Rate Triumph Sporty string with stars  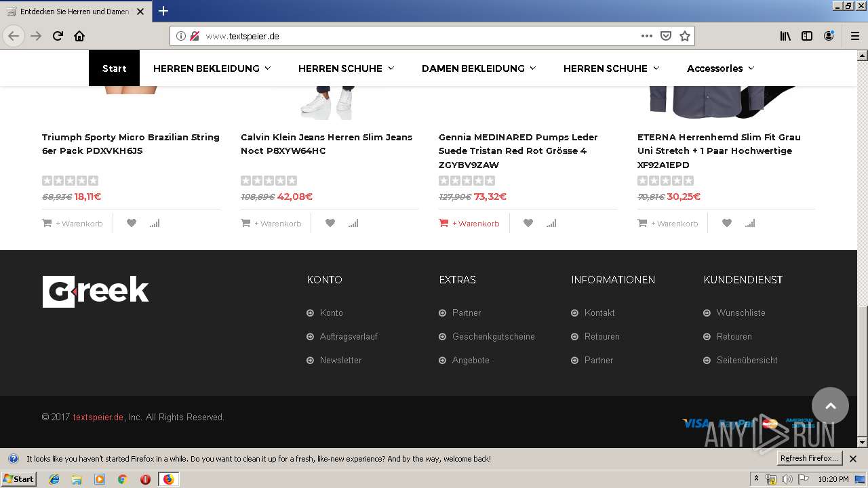coord(70,180)
